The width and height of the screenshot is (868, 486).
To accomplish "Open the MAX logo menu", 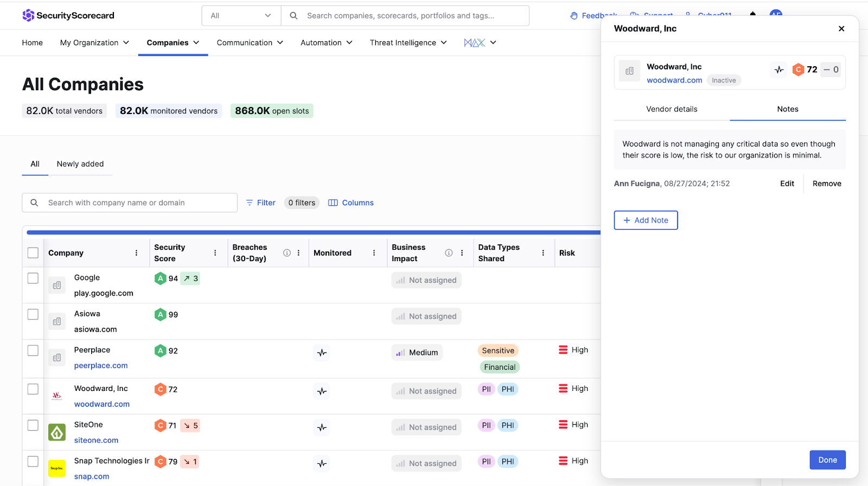I will [480, 42].
